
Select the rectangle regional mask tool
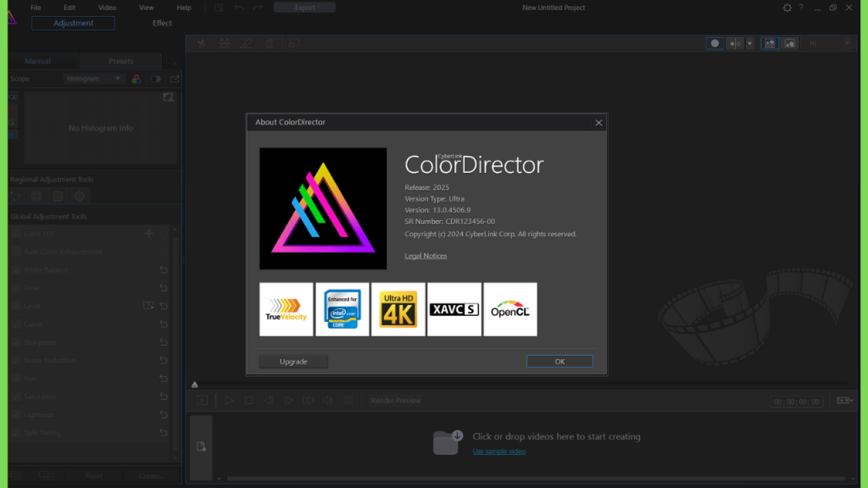tap(58, 196)
